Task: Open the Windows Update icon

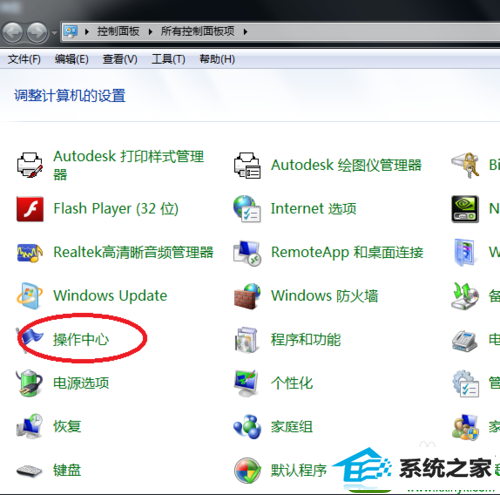Action: click(29, 296)
